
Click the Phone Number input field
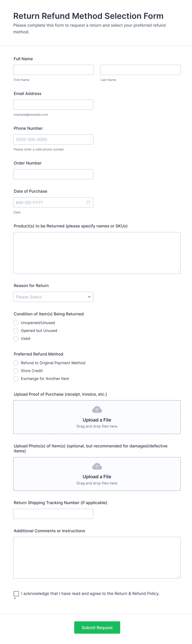[x=53, y=139]
